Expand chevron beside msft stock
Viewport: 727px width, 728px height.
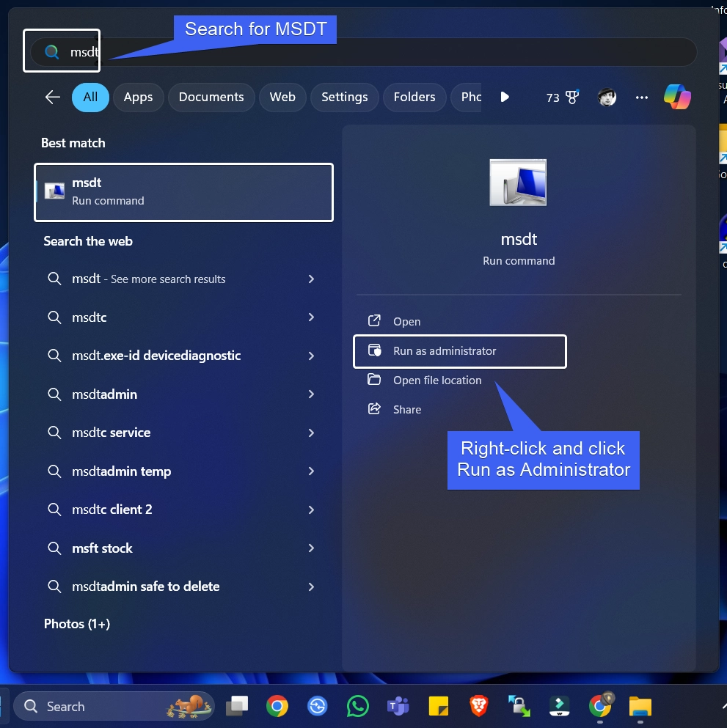311,548
